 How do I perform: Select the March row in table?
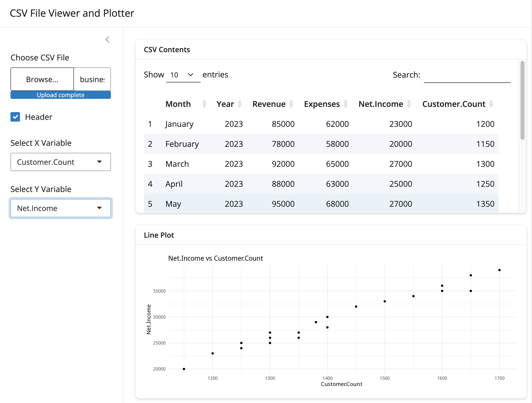321,164
